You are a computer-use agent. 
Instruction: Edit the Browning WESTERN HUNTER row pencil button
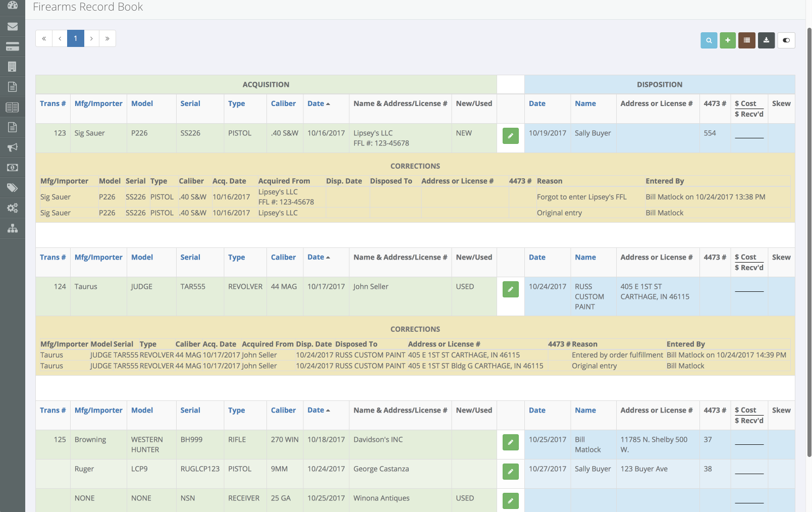pos(510,442)
